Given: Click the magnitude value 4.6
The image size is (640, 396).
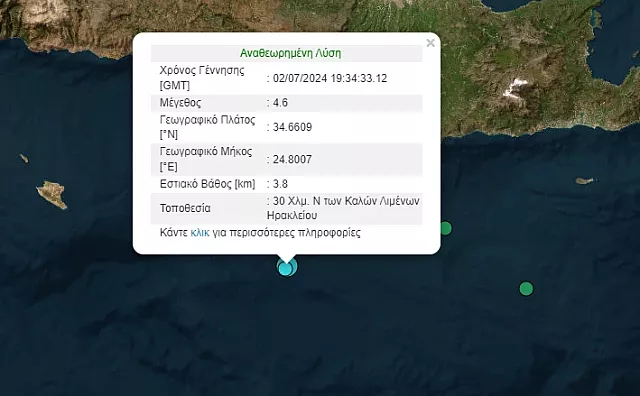Looking at the screenshot, I should tap(280, 102).
